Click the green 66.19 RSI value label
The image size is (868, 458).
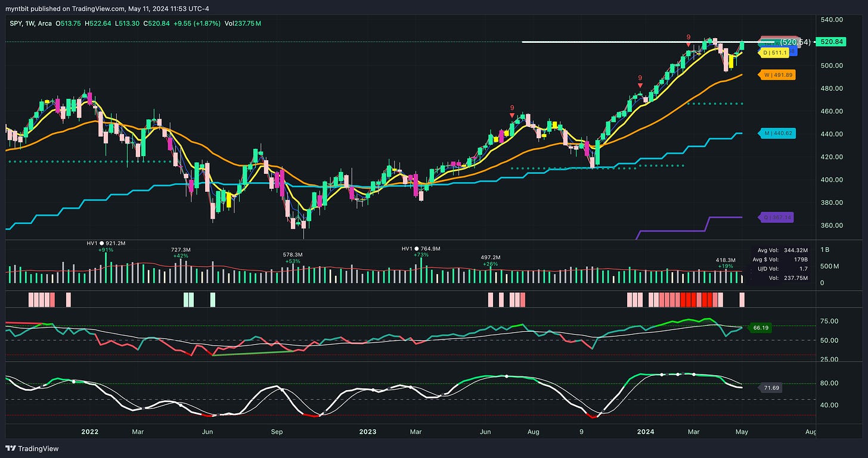(761, 328)
